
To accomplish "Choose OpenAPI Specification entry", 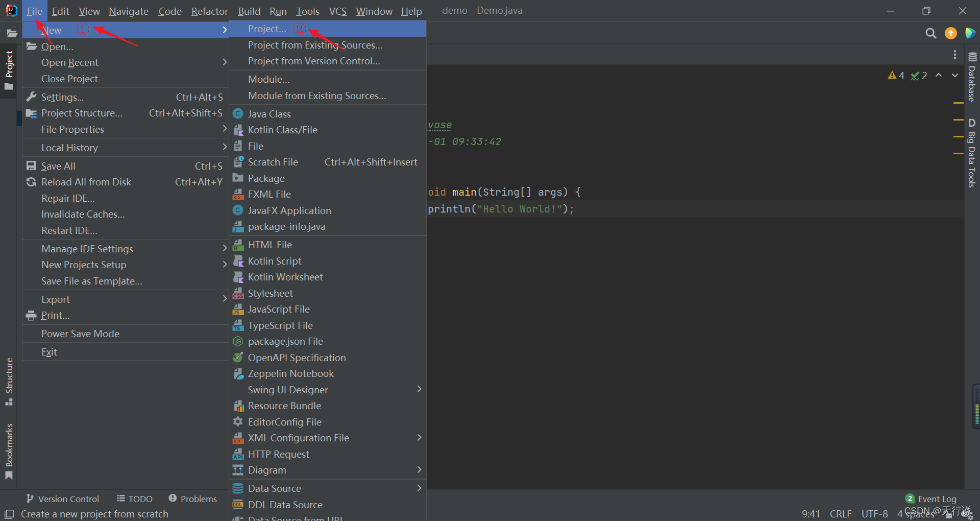I will click(328, 358).
